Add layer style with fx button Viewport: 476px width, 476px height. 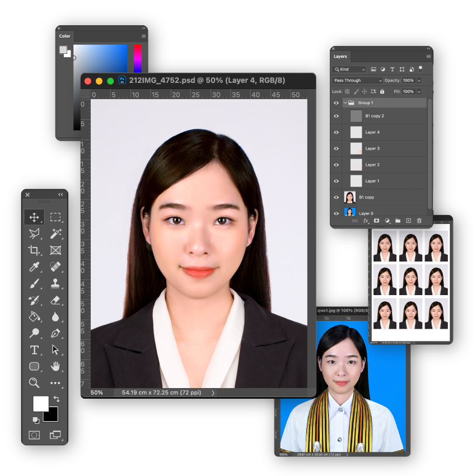click(366, 221)
